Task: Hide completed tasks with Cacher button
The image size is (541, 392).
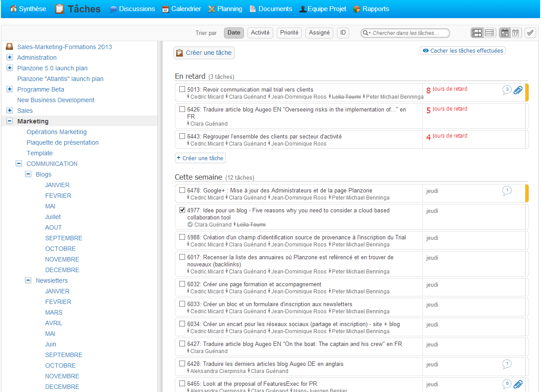Action: click(463, 51)
